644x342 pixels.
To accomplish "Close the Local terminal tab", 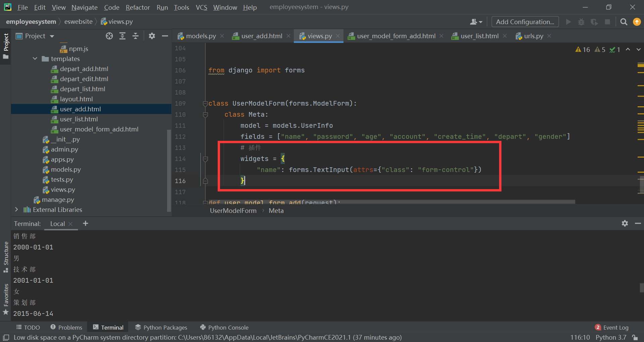I will tap(70, 224).
